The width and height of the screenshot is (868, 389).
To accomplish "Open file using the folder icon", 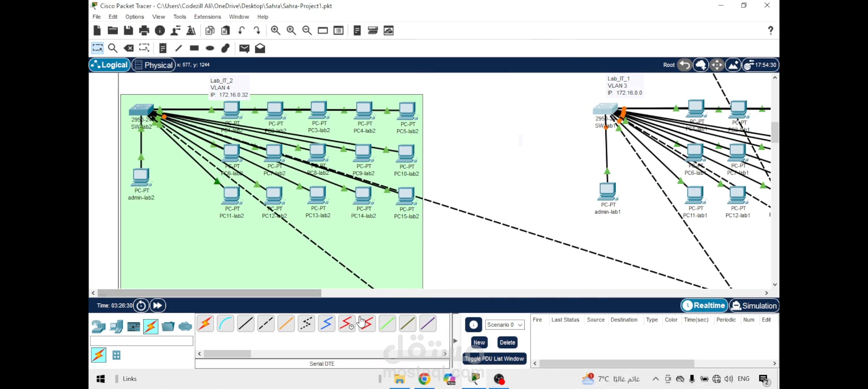I will [113, 31].
